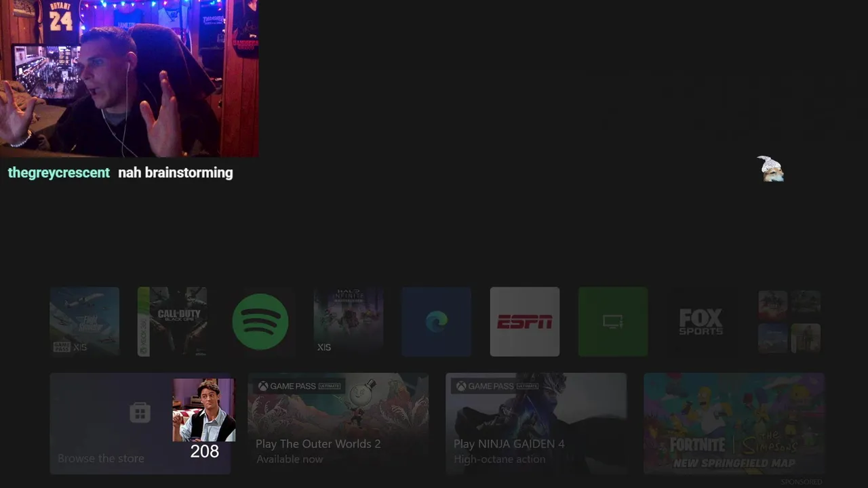Click the 'High-octane action' subtitle text

coord(500,459)
